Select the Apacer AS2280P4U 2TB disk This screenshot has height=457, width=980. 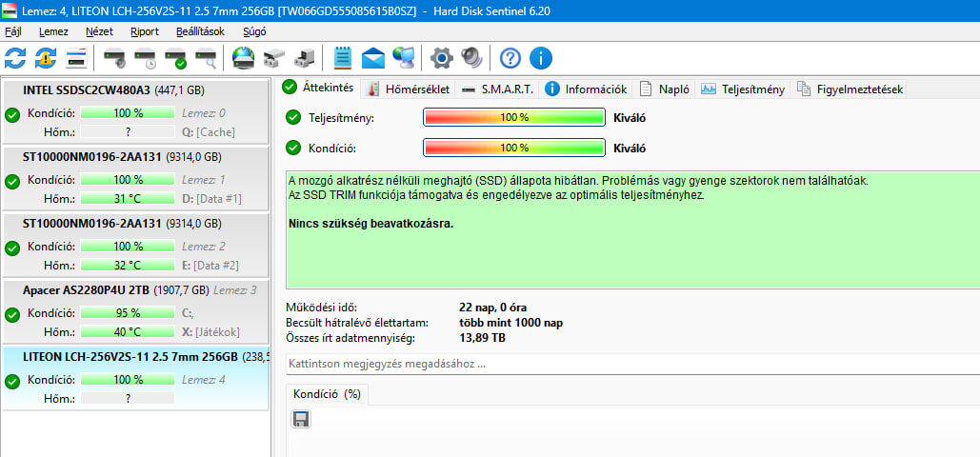135,311
